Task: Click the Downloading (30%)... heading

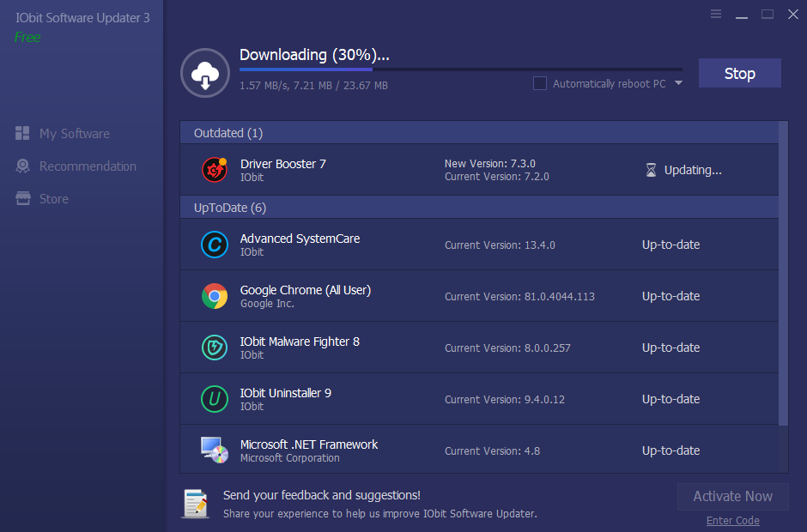Action: pos(314,55)
